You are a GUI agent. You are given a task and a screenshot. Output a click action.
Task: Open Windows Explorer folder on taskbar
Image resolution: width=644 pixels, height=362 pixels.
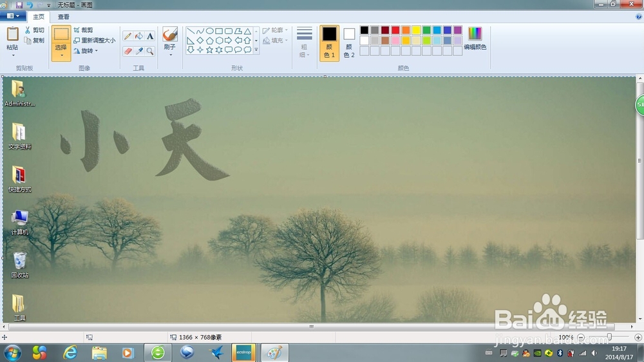point(99,352)
